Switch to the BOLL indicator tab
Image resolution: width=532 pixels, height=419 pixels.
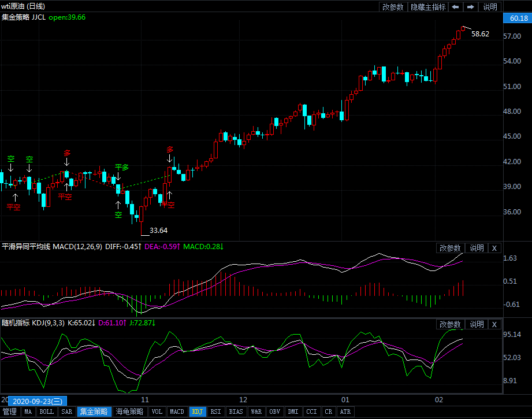click(x=46, y=412)
